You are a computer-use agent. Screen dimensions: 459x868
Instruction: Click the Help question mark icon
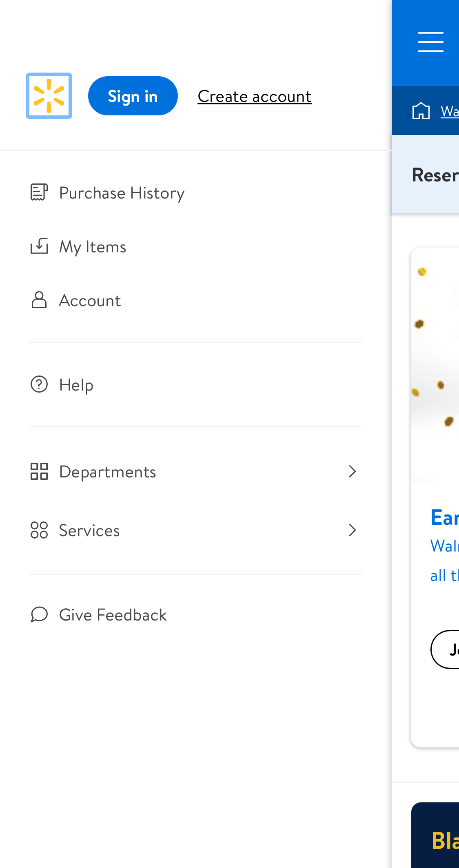pos(39,384)
